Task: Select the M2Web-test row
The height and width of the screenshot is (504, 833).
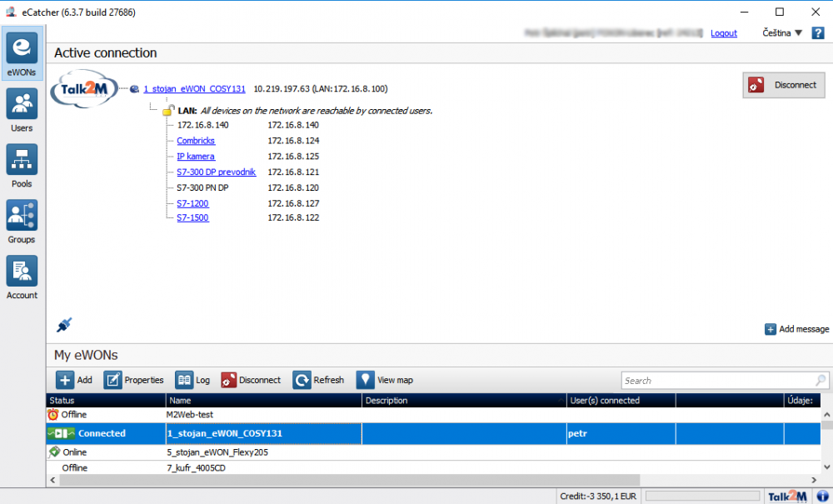Action: (x=433, y=415)
